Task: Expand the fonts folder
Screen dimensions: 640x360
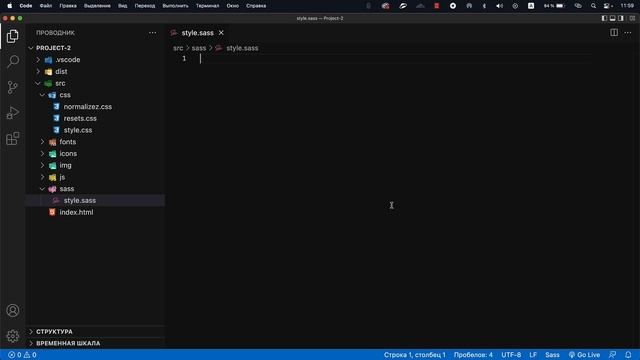Action: [x=67, y=142]
